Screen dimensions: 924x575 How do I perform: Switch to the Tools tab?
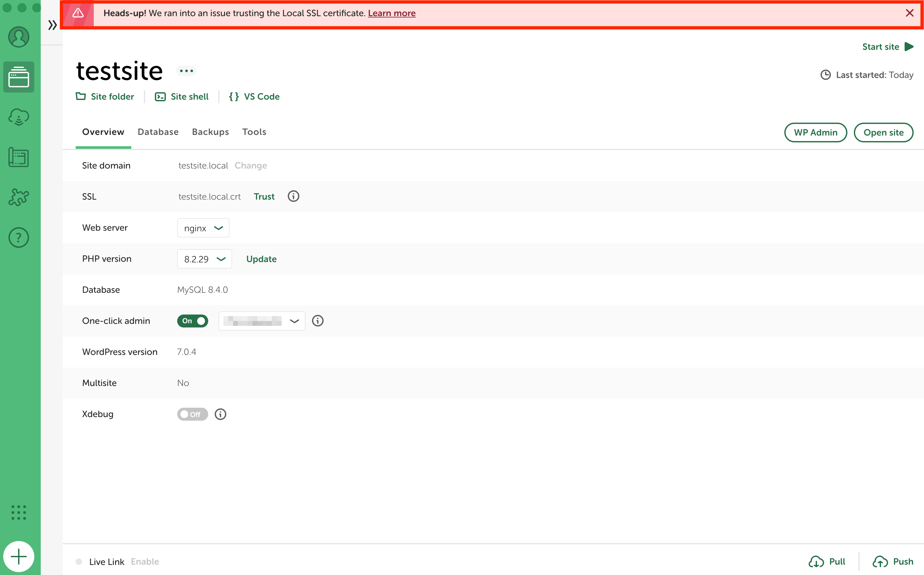(x=254, y=132)
